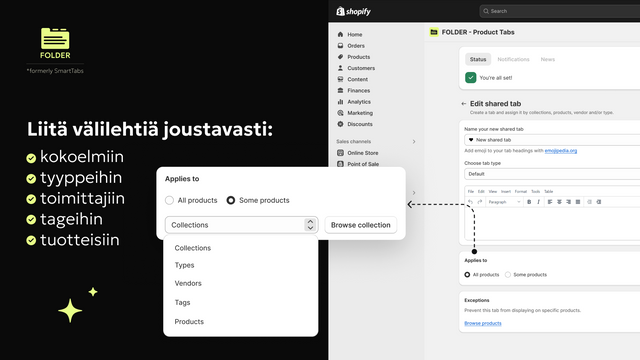Click the Finances bank icon

[340, 90]
